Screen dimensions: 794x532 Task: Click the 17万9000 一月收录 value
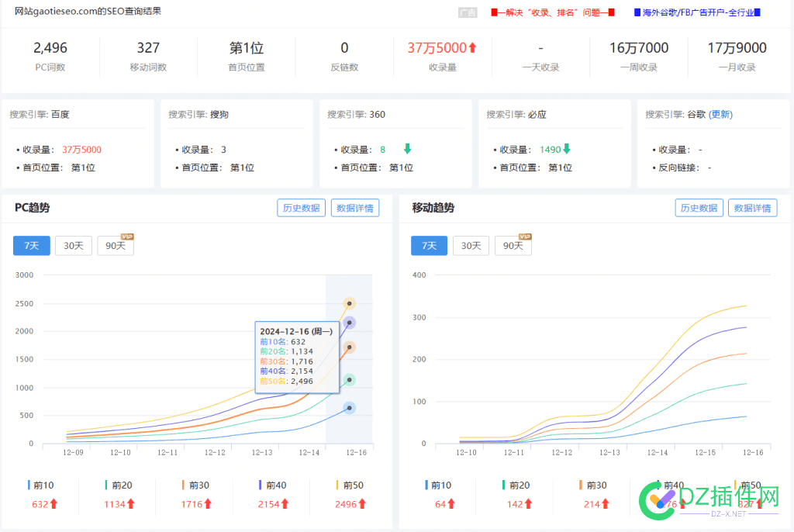click(737, 48)
